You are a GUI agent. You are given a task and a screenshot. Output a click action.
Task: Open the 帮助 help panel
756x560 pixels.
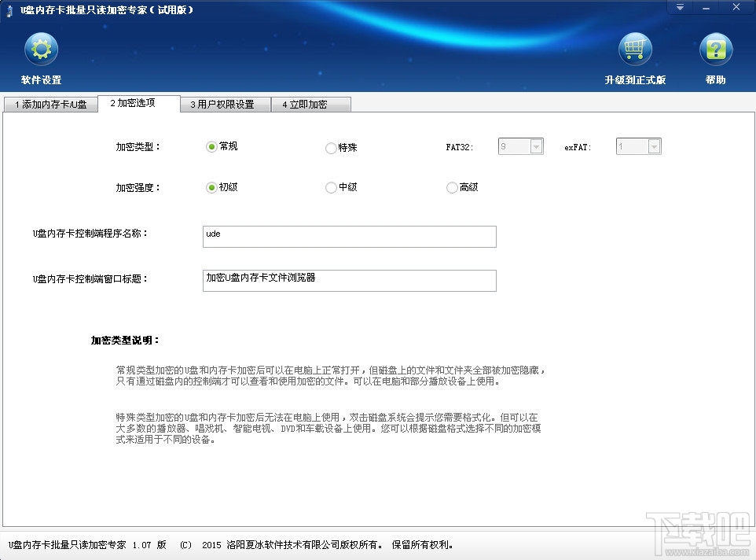click(x=715, y=55)
